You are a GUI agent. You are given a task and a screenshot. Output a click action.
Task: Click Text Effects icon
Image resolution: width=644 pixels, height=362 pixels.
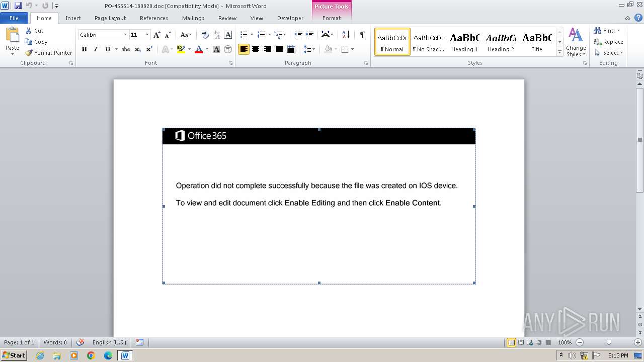(x=165, y=49)
